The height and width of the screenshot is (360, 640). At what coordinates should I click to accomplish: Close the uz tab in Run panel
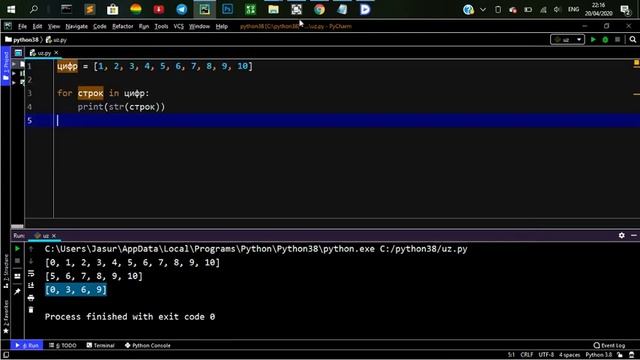pyautogui.click(x=54, y=236)
